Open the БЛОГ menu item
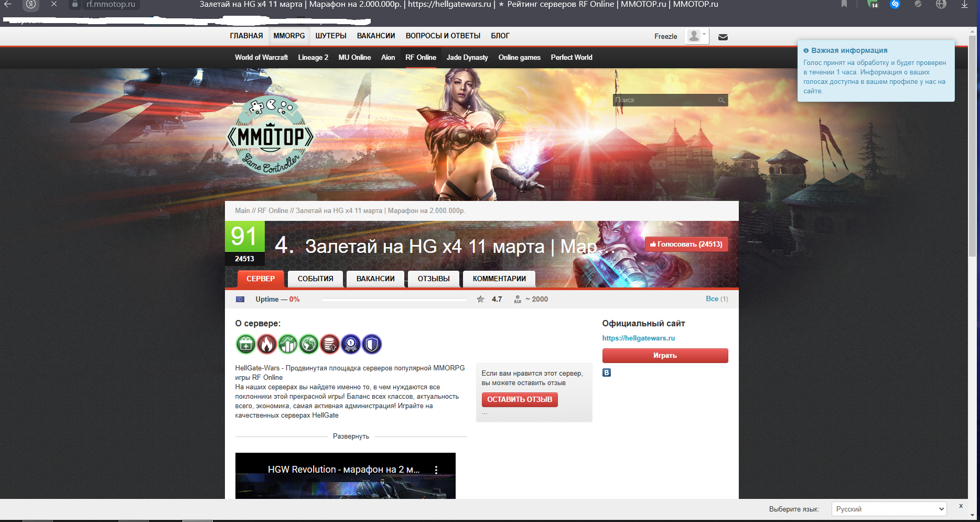 pos(500,36)
